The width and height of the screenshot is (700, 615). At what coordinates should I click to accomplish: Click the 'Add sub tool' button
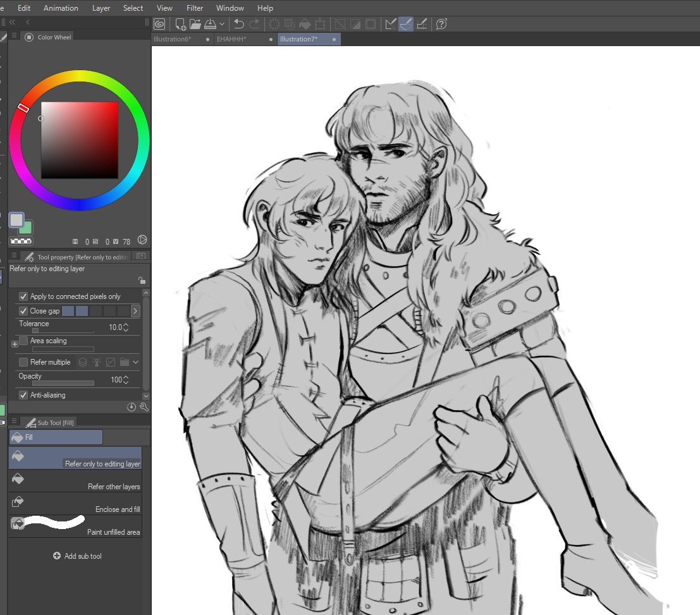(x=77, y=556)
